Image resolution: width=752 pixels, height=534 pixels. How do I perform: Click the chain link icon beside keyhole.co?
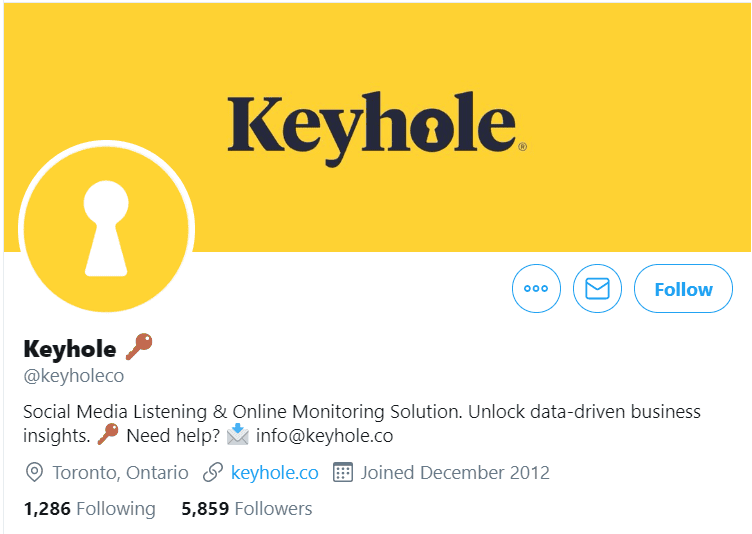(213, 473)
